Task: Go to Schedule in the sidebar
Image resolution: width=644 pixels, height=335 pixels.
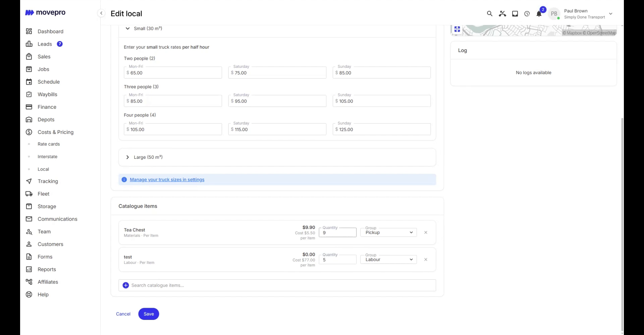Action: pyautogui.click(x=49, y=82)
